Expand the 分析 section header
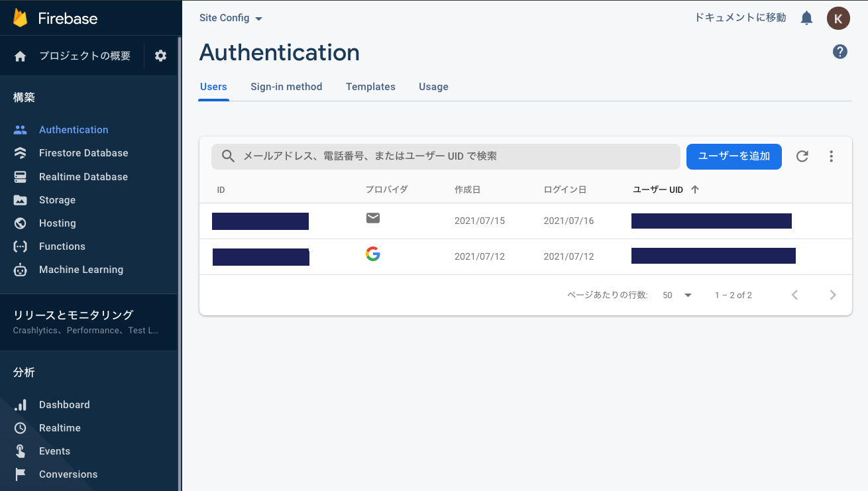Screen dimensions: 868x491 point(24,372)
